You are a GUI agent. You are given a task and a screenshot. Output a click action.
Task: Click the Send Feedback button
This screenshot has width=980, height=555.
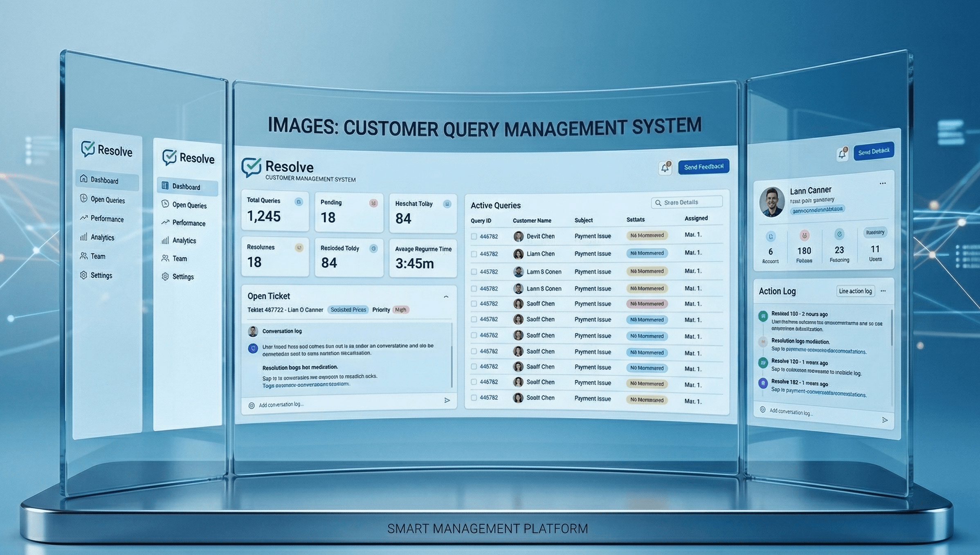coord(703,166)
